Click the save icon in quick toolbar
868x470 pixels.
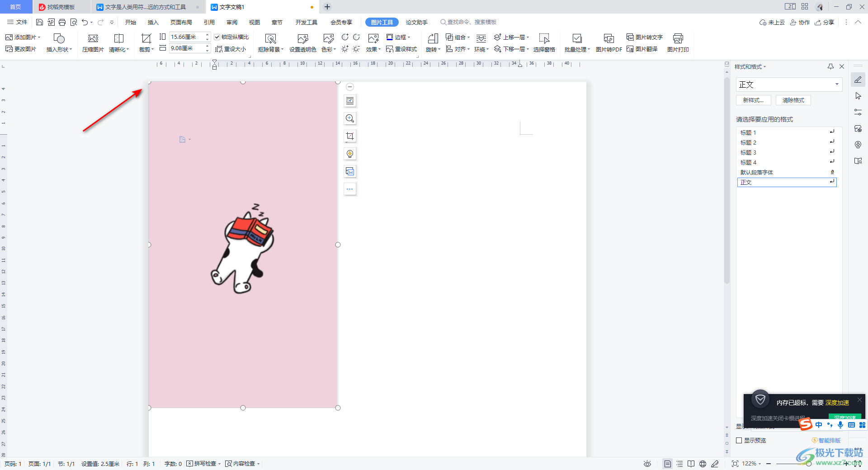click(40, 22)
